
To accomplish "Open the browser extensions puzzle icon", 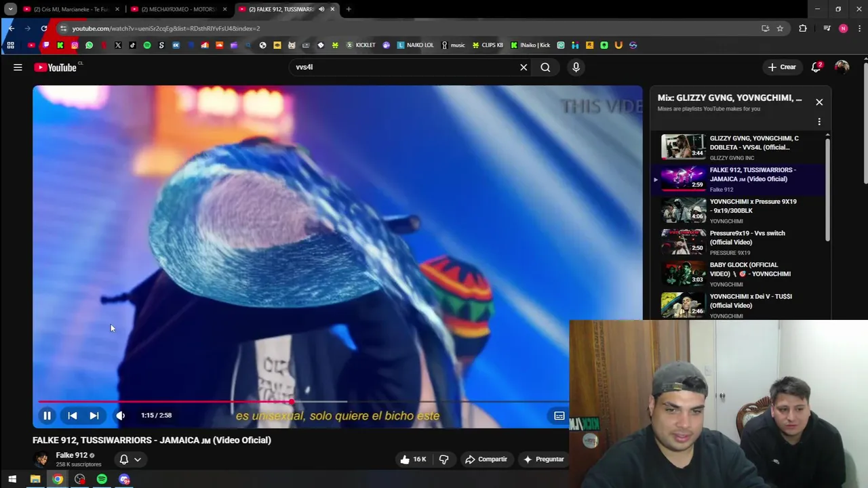I will (x=803, y=28).
